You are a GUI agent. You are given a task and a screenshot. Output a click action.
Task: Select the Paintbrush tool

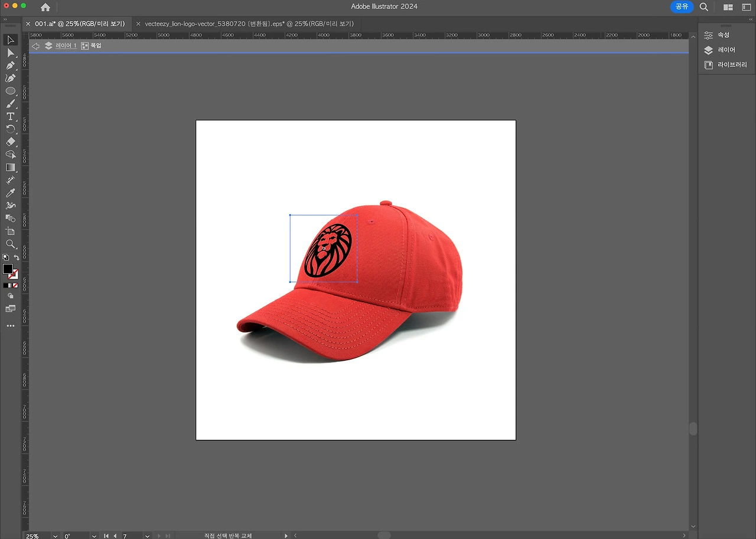[10, 104]
